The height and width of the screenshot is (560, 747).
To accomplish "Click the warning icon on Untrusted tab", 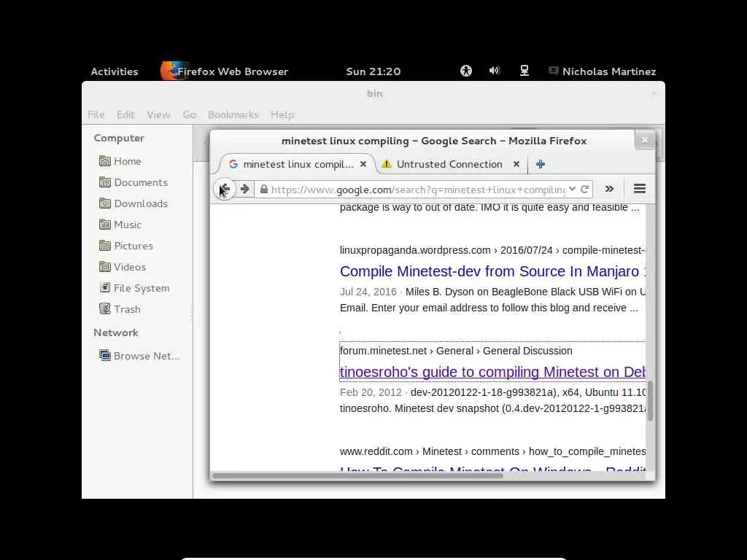I will tap(387, 164).
